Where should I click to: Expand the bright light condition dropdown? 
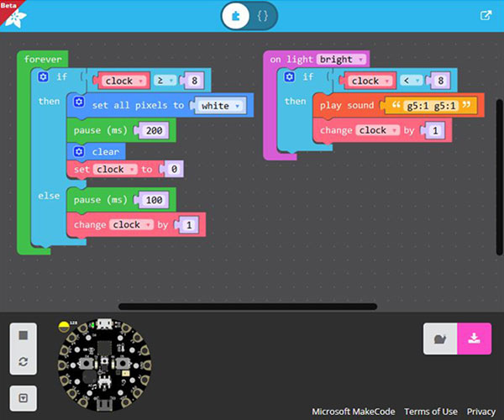point(341,60)
